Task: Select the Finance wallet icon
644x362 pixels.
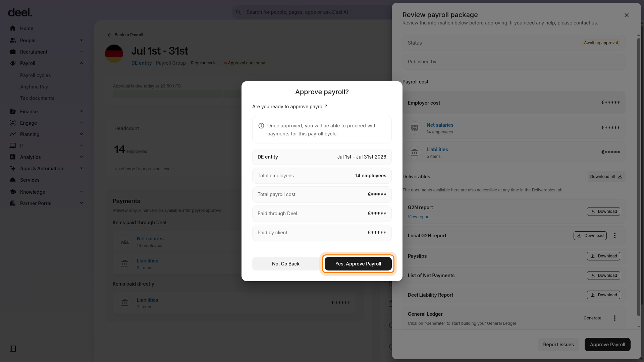Action: click(x=13, y=112)
